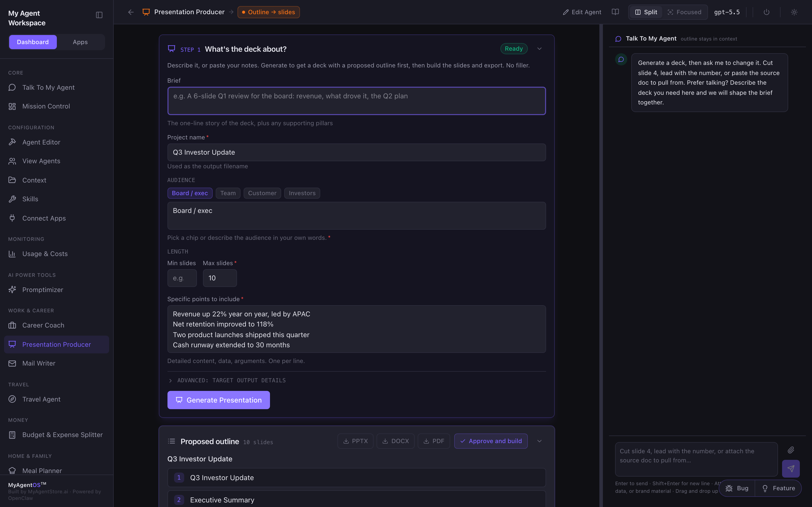
Task: Click the send message arrow button
Action: coord(790,468)
